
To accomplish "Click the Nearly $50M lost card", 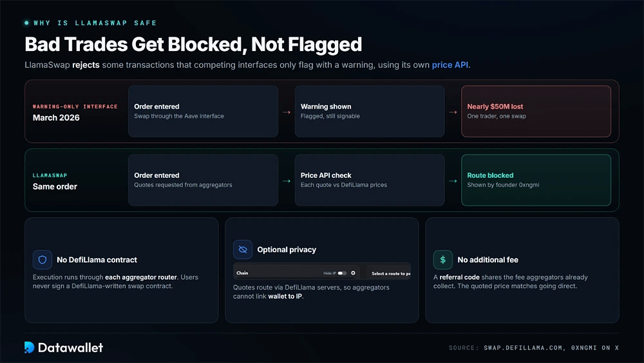I will coord(536,112).
